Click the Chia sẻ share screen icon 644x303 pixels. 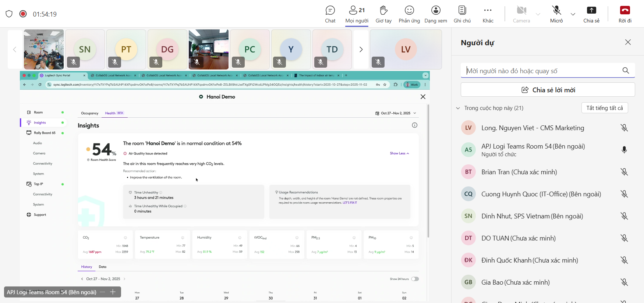click(x=591, y=14)
